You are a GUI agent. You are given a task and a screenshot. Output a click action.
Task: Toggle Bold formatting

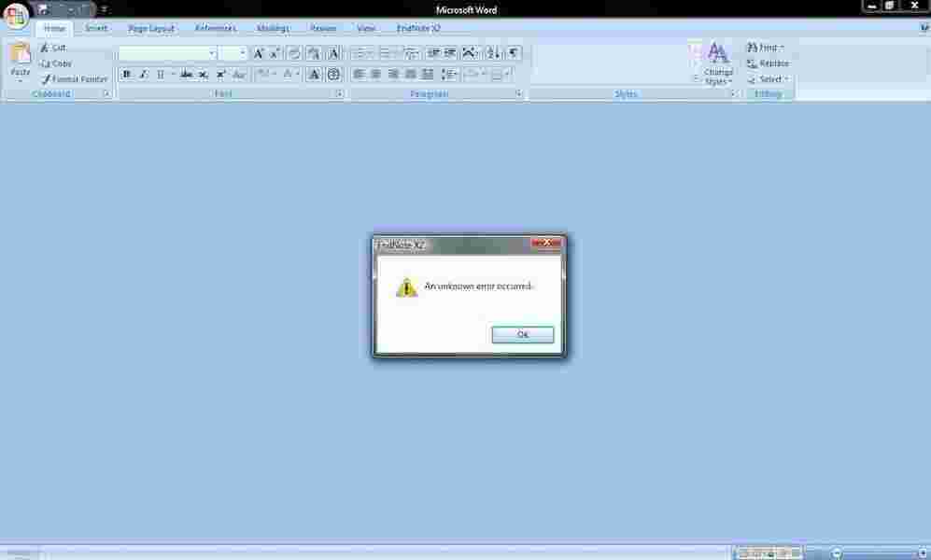tap(127, 74)
